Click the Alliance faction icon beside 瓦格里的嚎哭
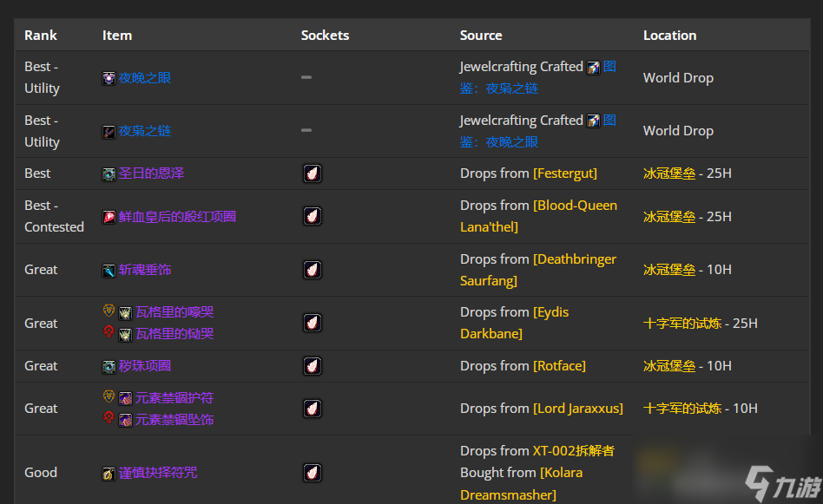 pos(109,311)
